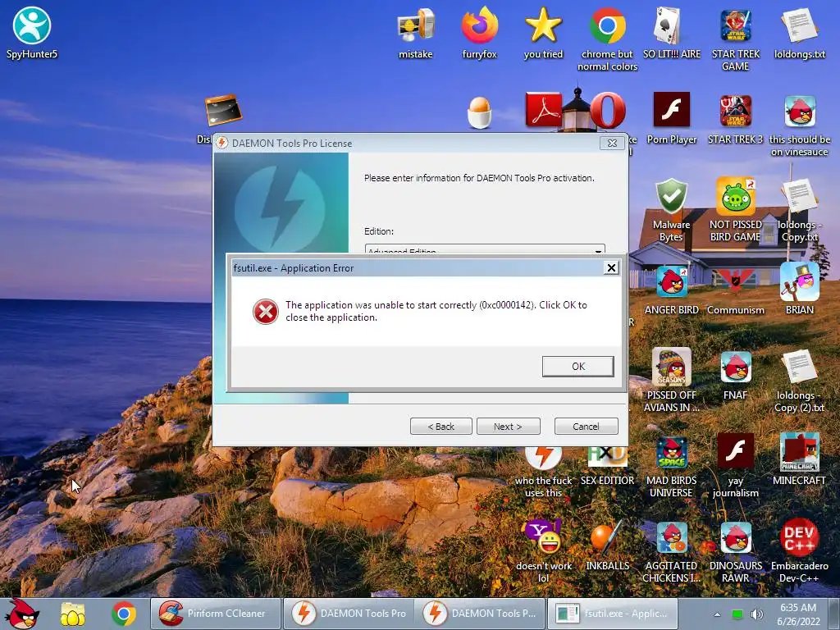Open Chrome from the taskbar
840x630 pixels.
(124, 614)
